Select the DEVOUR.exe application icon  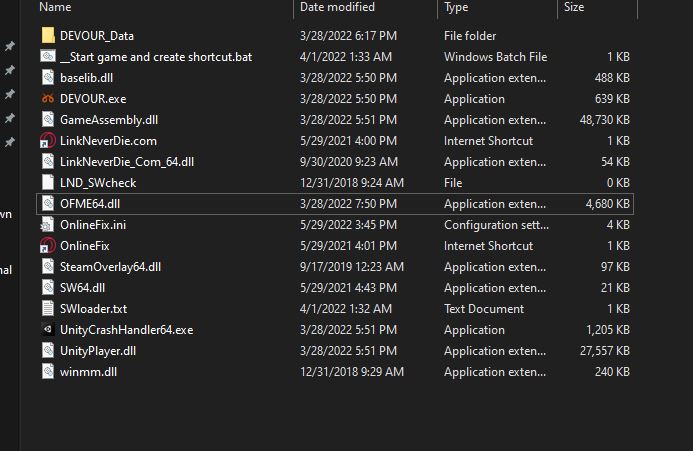(x=48, y=99)
